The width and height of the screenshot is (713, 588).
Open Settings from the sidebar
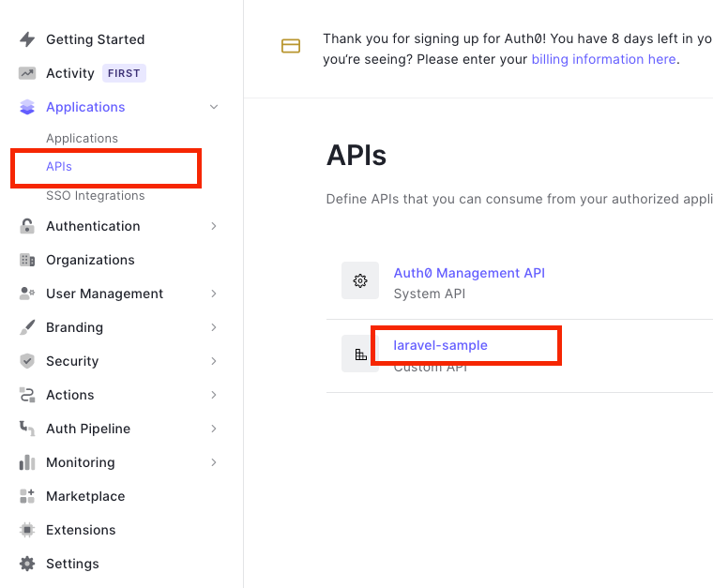click(x=73, y=564)
